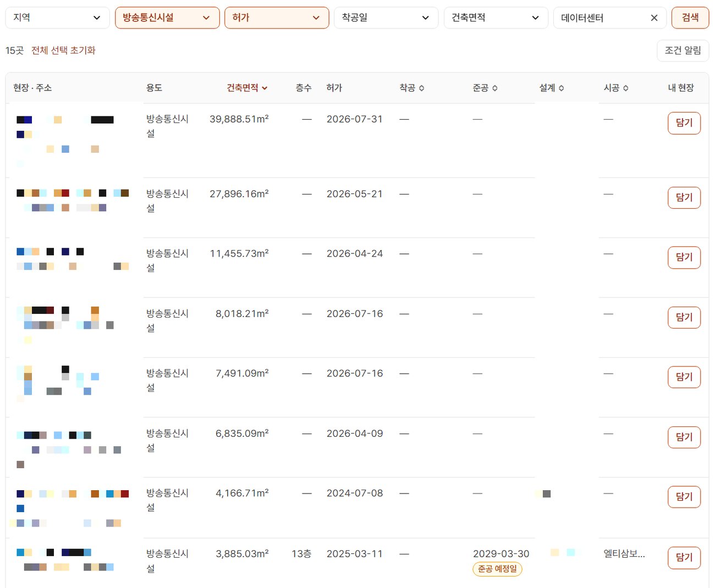The height and width of the screenshot is (588, 715).
Task: Select the permit date 2026-07-31
Action: 354,119
